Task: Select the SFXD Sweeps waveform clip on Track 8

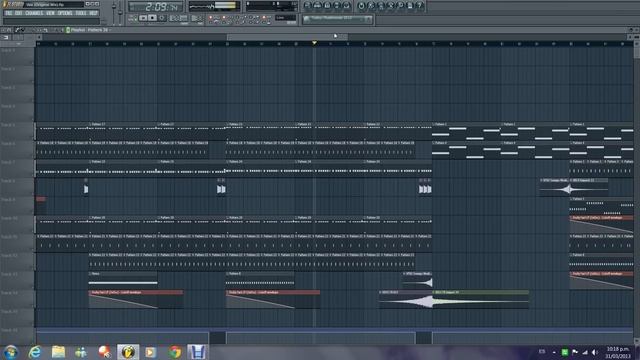Action: (x=555, y=187)
